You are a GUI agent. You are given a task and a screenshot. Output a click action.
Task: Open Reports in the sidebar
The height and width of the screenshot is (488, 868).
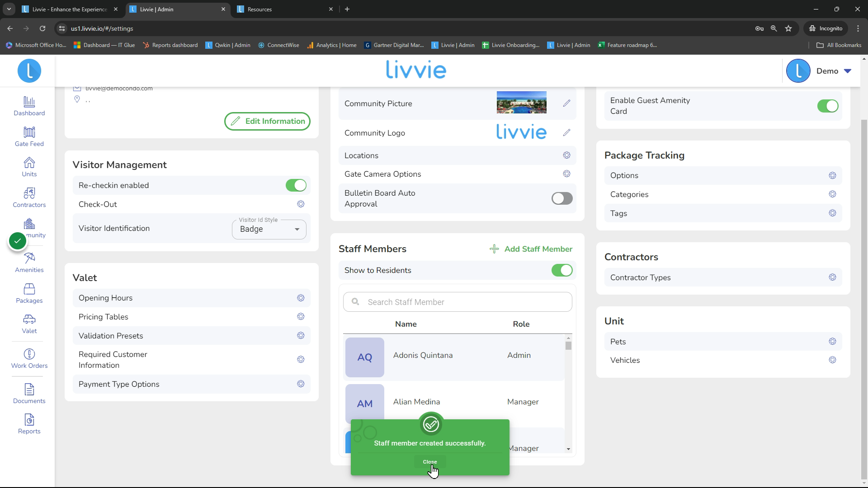click(x=29, y=424)
